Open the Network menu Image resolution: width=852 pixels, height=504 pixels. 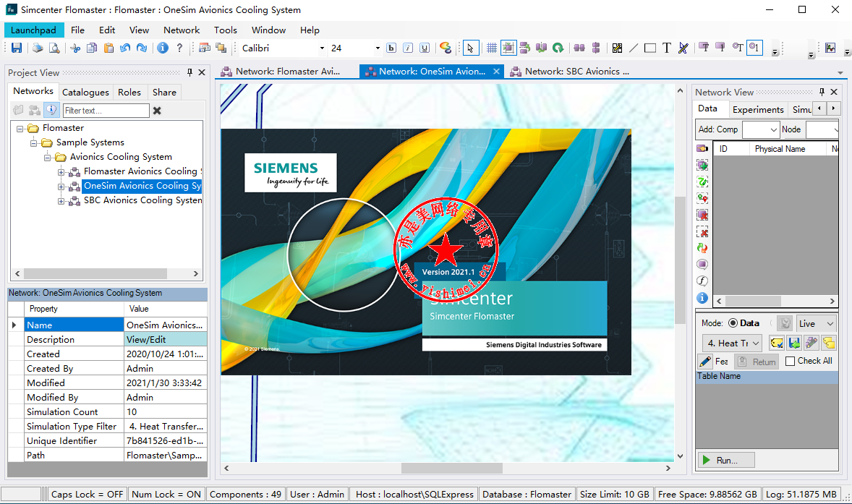182,30
